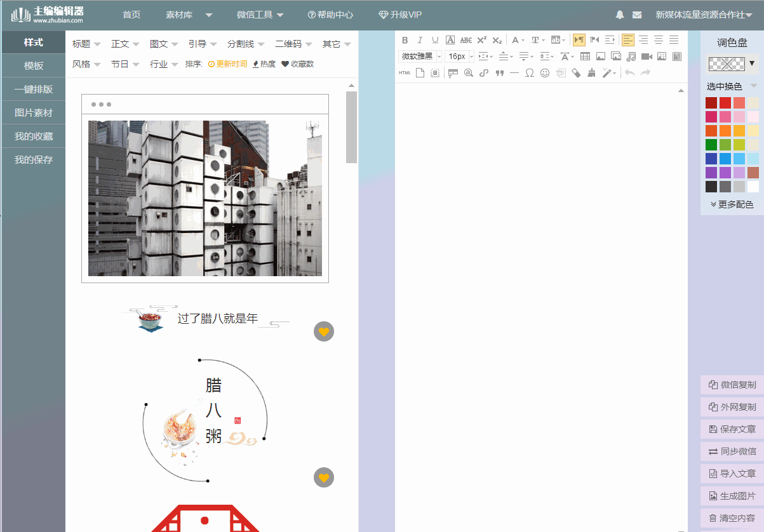Insert multiple images

click(x=616, y=57)
